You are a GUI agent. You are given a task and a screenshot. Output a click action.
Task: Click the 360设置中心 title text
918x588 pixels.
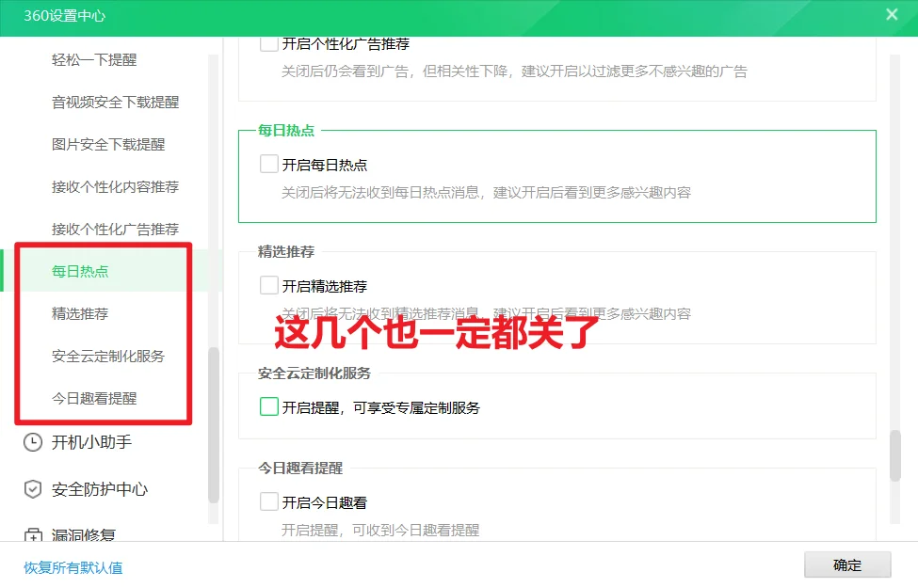[x=64, y=16]
